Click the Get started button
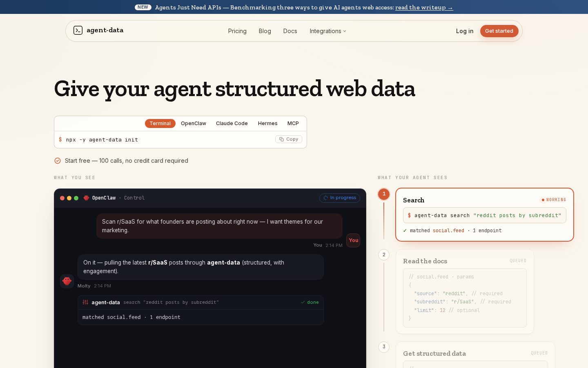The image size is (588, 368). point(499,31)
